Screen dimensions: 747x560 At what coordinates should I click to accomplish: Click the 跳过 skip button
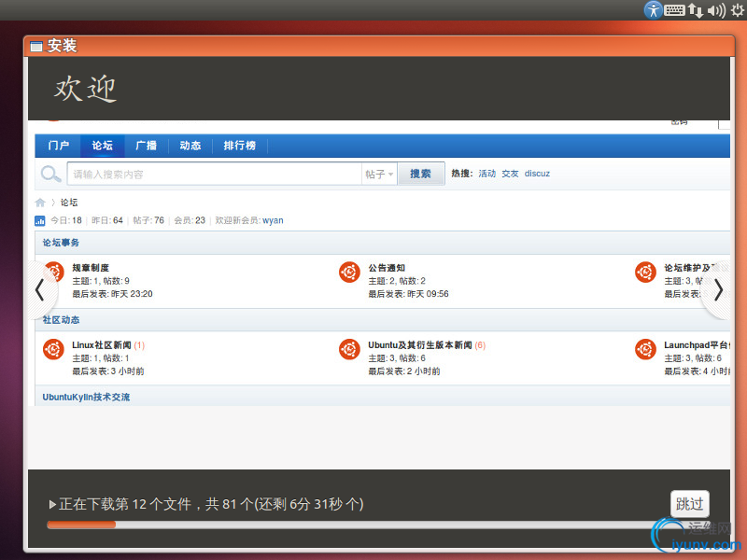coord(690,504)
